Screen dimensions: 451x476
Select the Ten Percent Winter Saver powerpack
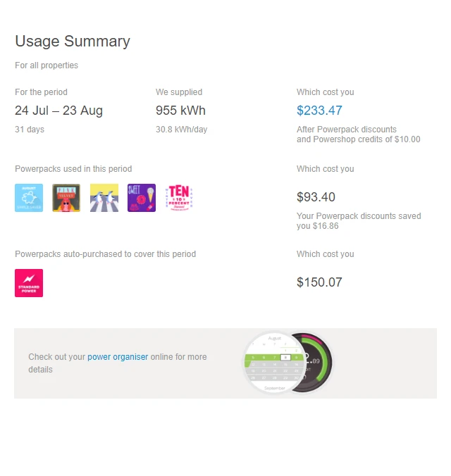pyautogui.click(x=179, y=198)
